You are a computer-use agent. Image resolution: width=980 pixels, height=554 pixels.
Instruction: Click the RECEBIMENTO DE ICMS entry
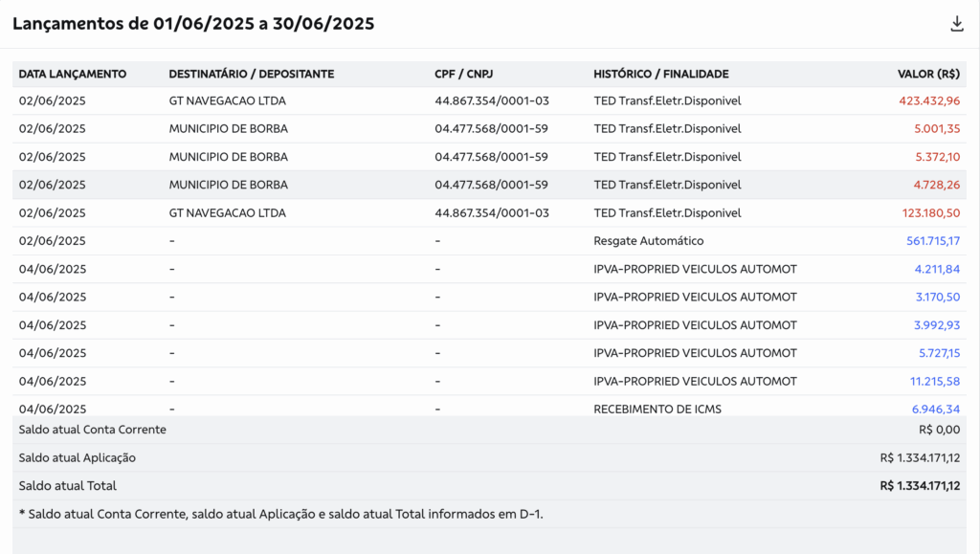pos(657,409)
